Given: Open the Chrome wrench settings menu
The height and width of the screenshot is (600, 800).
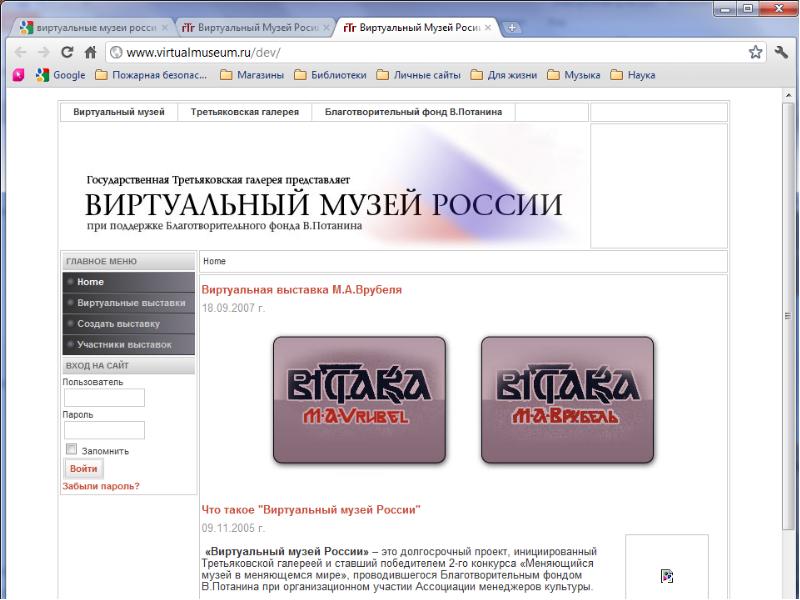Looking at the screenshot, I should point(782,52).
